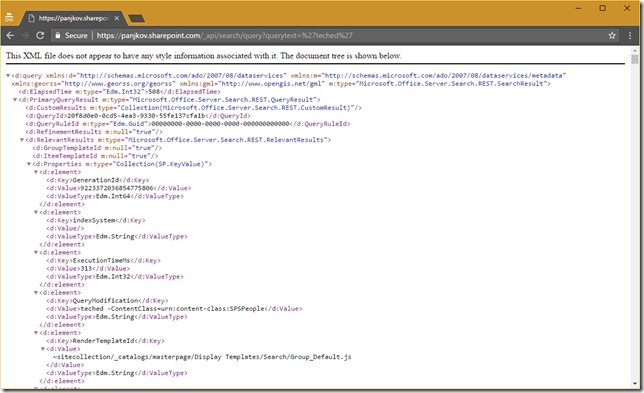Click the QueryId GUID value
Image resolution: width=644 pixels, height=393 pixels.
(x=136, y=116)
